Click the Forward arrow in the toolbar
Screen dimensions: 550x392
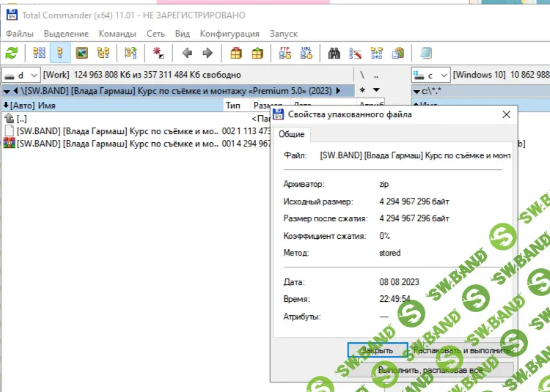coord(208,53)
